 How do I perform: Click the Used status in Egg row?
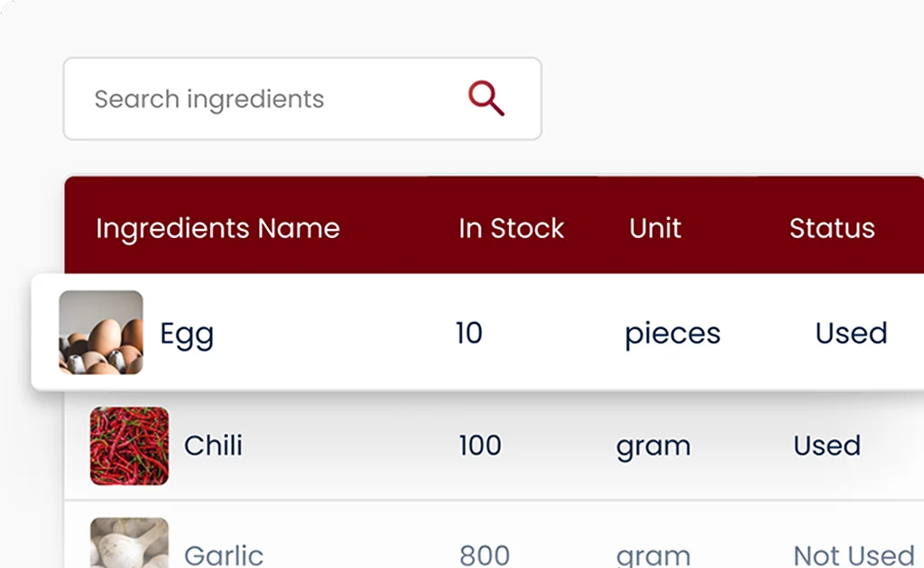coord(852,334)
